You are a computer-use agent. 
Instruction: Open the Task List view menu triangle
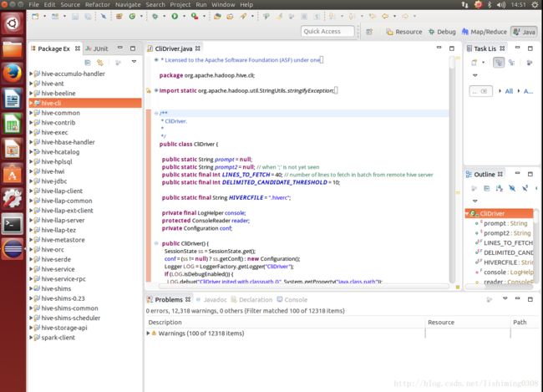(x=475, y=75)
